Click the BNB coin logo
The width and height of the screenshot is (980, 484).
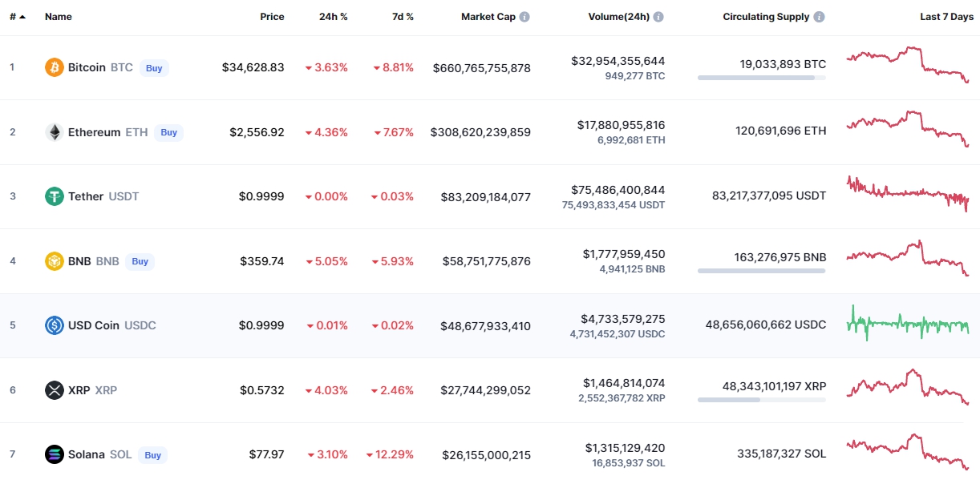(x=55, y=261)
